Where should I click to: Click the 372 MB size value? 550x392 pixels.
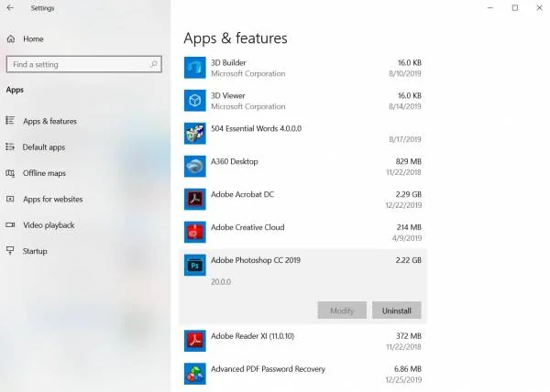click(x=409, y=336)
